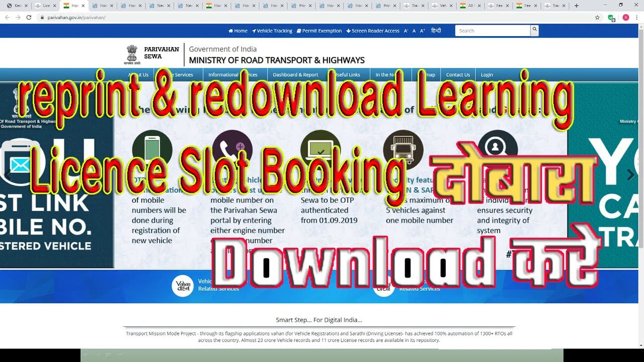The image size is (644, 362).
Task: Switch to the 'All' browser tab
Action: coord(470,6)
